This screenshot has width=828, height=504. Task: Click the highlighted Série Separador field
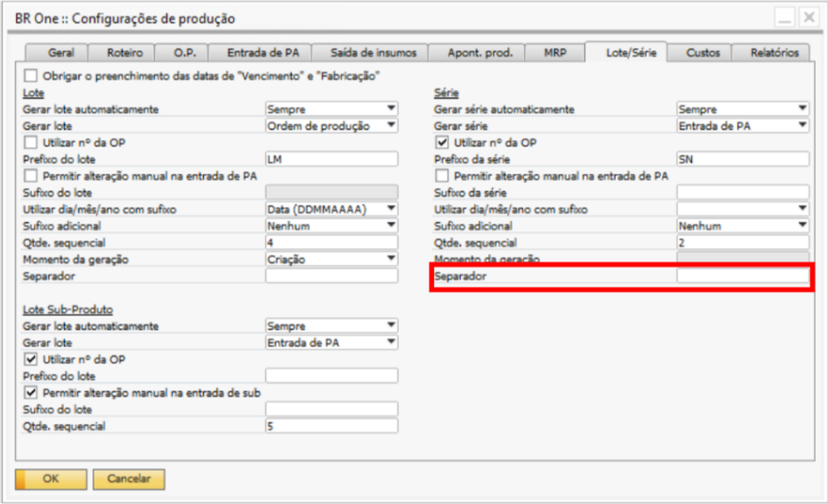point(742,277)
